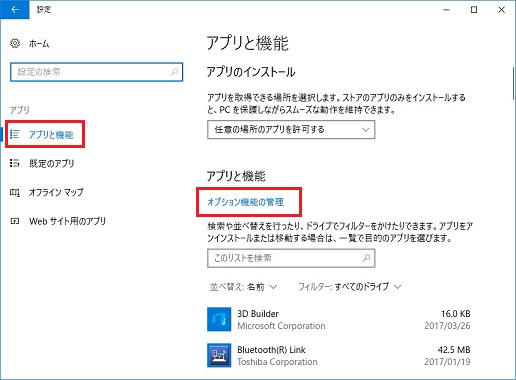Image resolution: width=516 pixels, height=380 pixels.
Task: Click Microsoft Corporation publisher text
Action: pos(281,326)
